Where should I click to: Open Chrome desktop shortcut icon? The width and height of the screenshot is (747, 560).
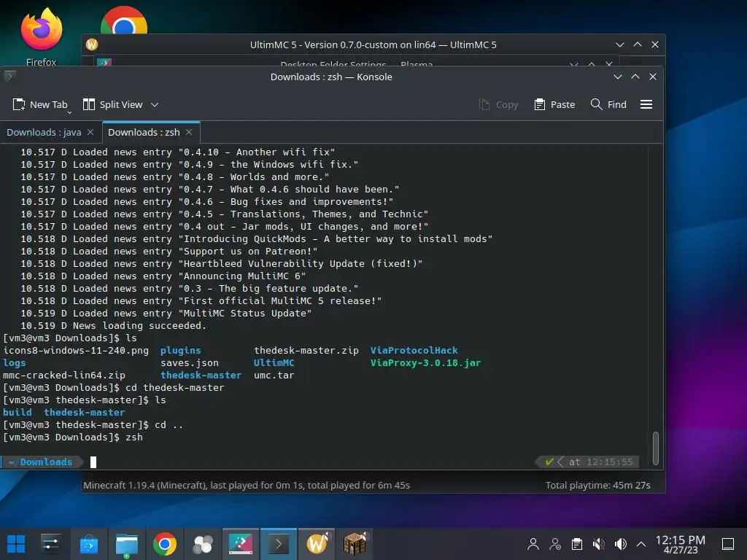(124, 21)
